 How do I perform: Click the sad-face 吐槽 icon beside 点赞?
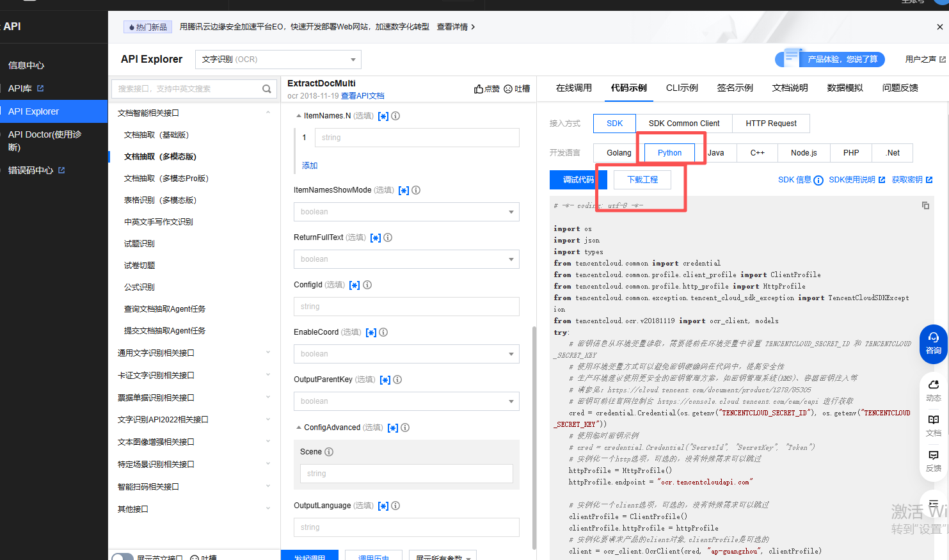coord(508,89)
